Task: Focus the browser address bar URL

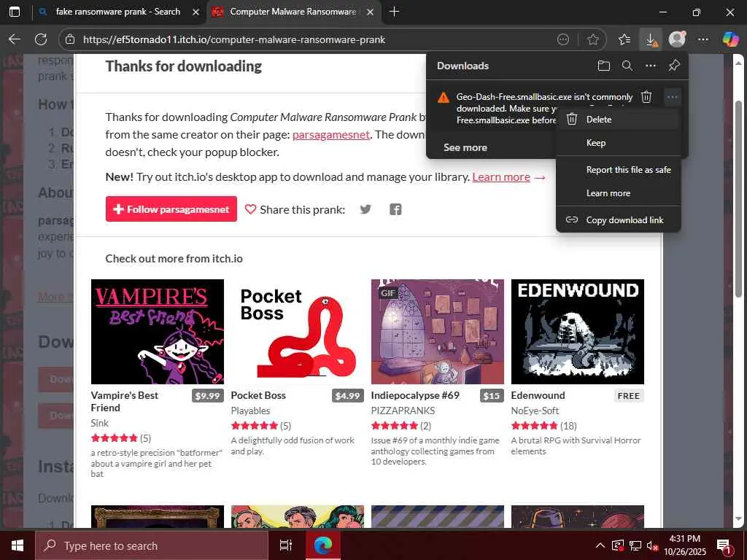Action: tap(234, 39)
